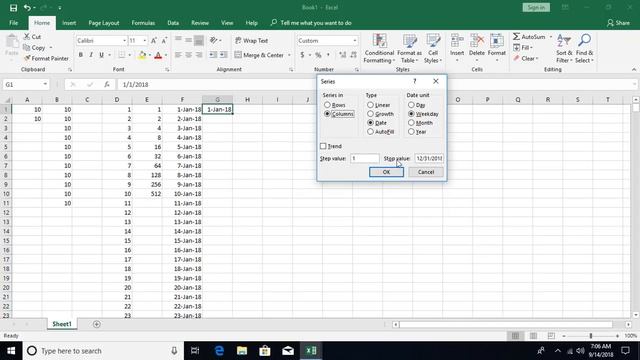Click the Series dialog help question mark
640x360 pixels.
415,81
